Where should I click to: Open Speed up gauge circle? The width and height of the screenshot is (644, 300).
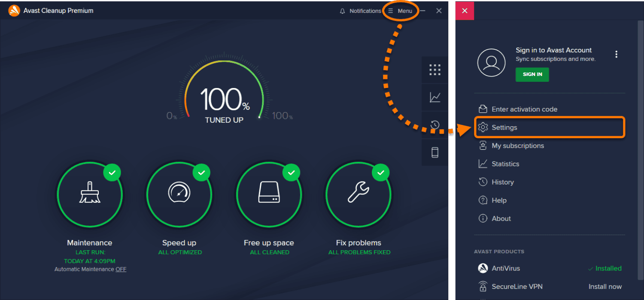point(179,195)
